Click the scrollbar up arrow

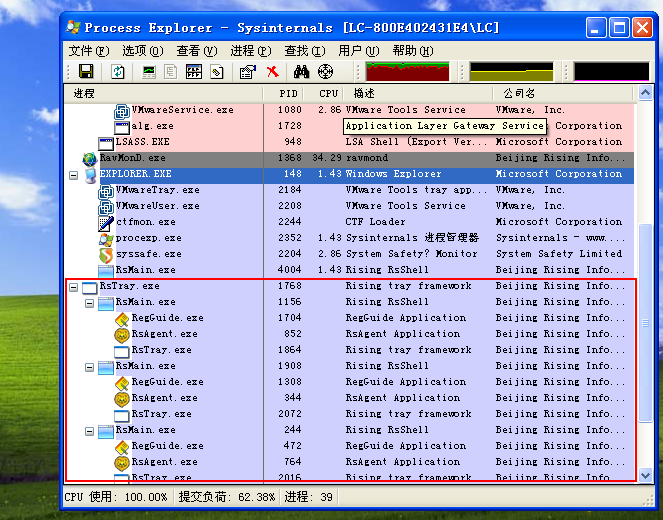[645, 93]
